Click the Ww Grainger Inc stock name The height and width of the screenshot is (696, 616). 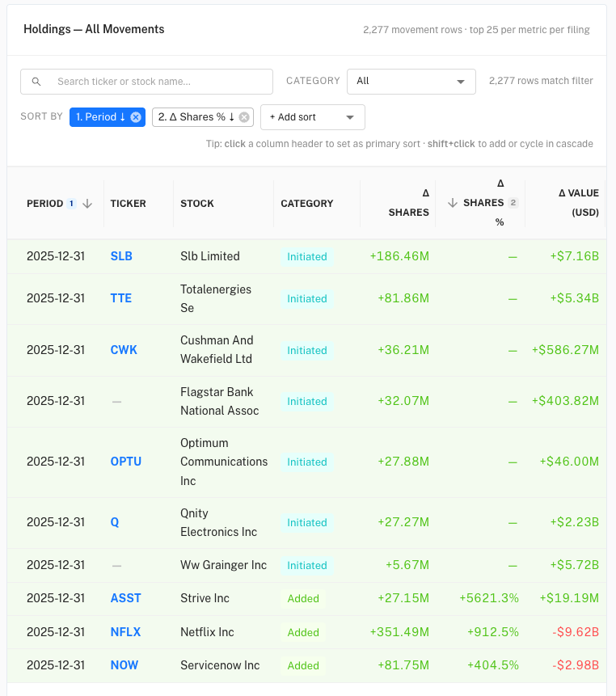pos(223,565)
